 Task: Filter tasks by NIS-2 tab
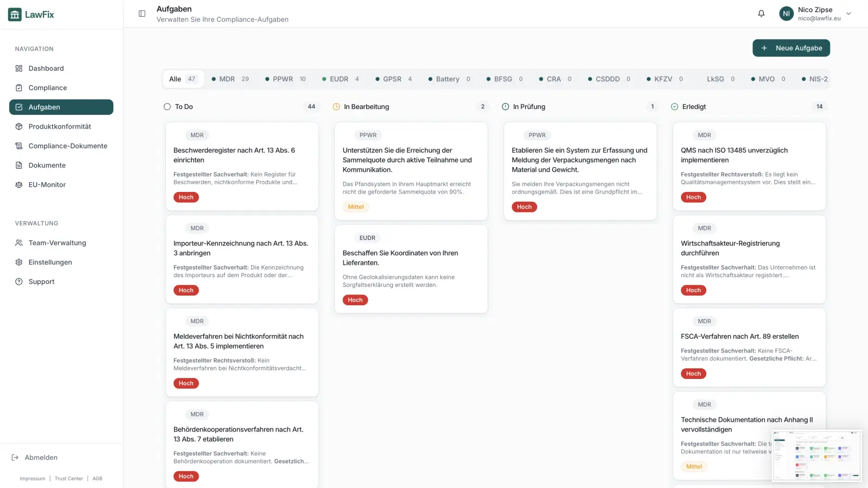pyautogui.click(x=814, y=79)
